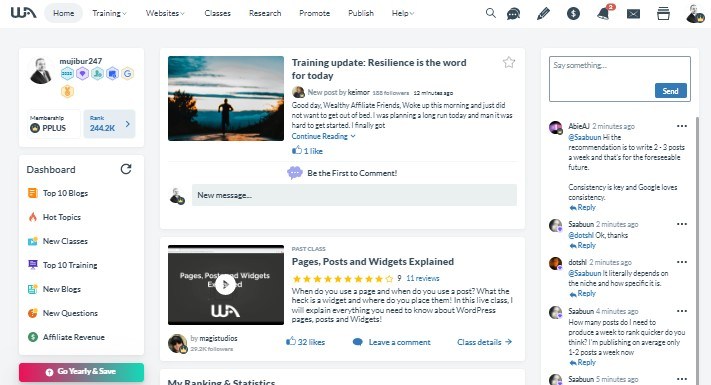Expand Continue Reading on keimor's post
711x385 pixels.
pyautogui.click(x=323, y=136)
